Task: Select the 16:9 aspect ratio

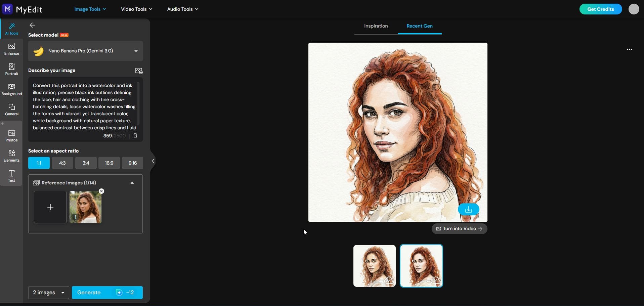Action: tap(109, 163)
